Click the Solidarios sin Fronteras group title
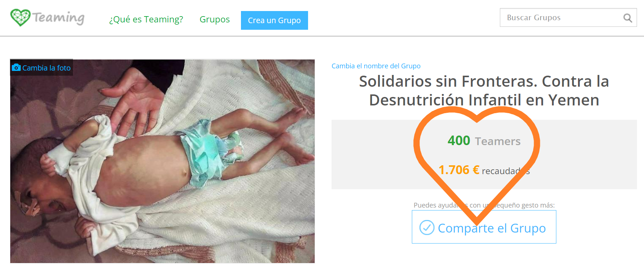 coord(484,90)
